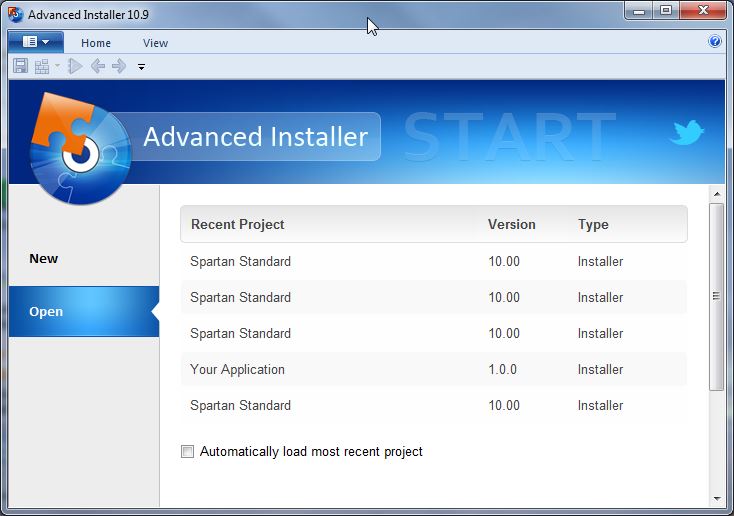Viewport: 734px width, 516px height.
Task: Open Customize Quick Access Toolbar dropdown
Action: point(141,67)
